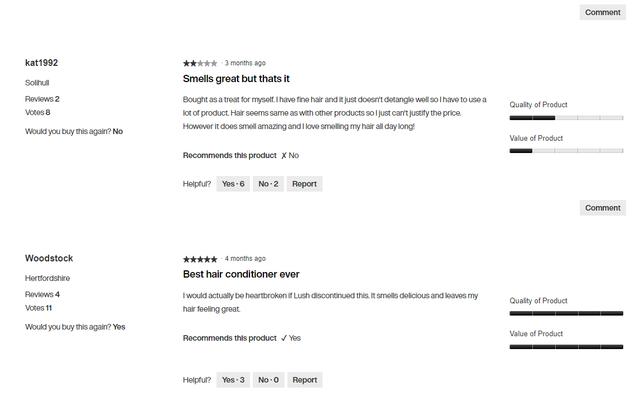Open kat1992's reviewer profile
Viewport: 640px width, 396px height.
(42, 63)
